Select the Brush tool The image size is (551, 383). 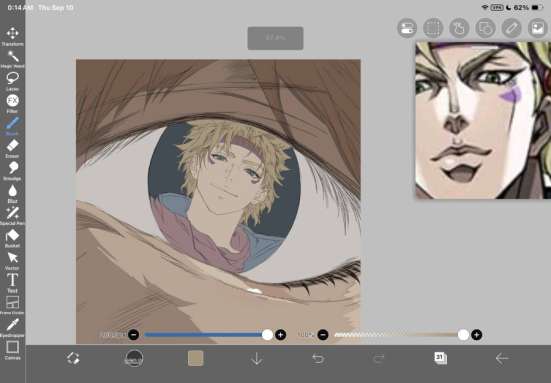click(x=12, y=126)
